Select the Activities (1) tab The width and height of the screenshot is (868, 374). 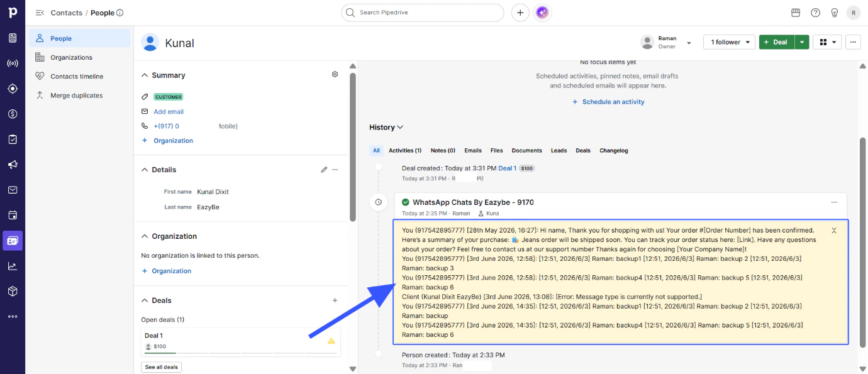[405, 150]
